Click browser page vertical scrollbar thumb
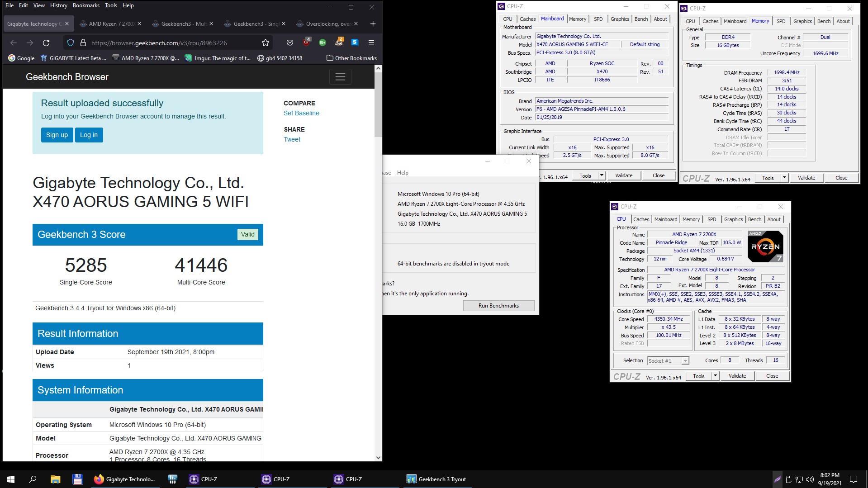 pos(378,105)
